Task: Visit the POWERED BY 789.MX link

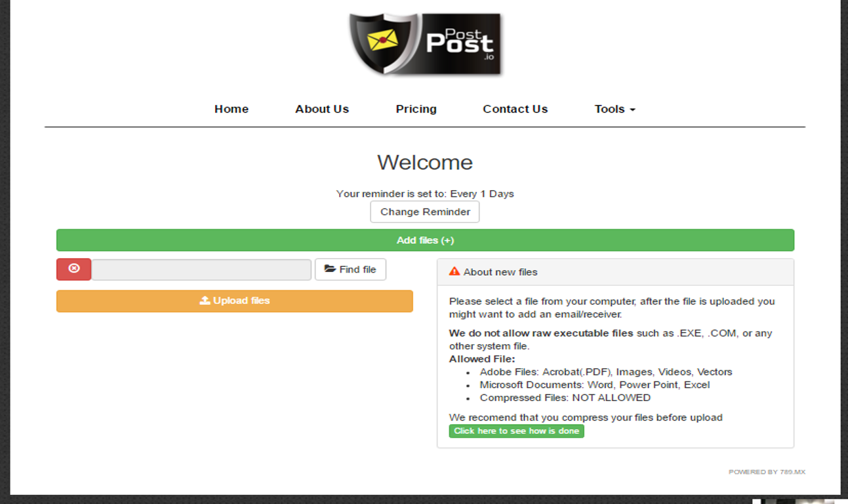Action: click(767, 471)
